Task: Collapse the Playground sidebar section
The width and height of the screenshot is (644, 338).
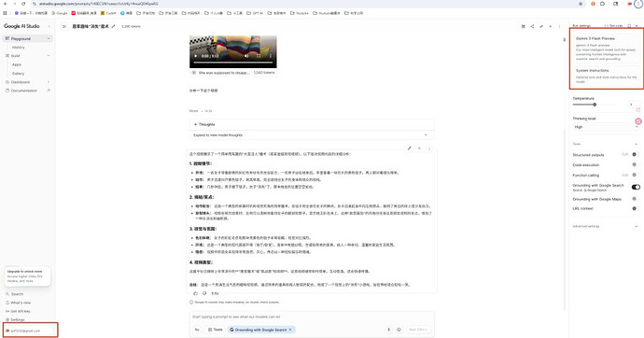Action: click(49, 38)
